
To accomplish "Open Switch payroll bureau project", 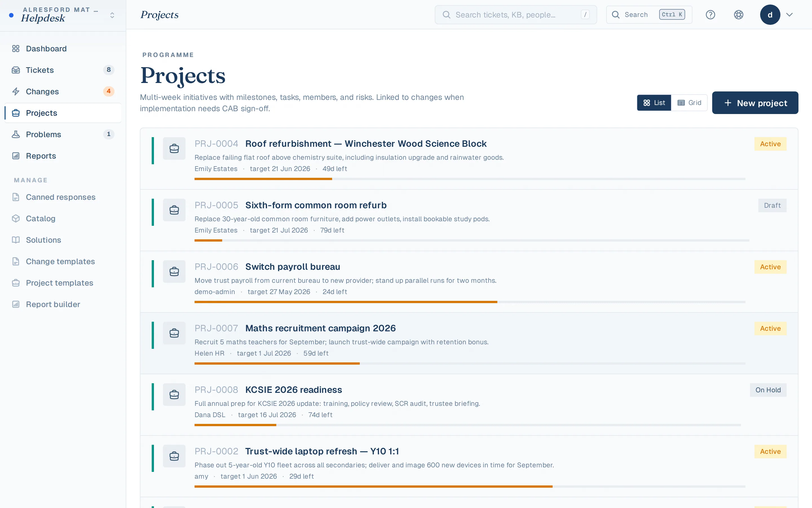I will [293, 267].
